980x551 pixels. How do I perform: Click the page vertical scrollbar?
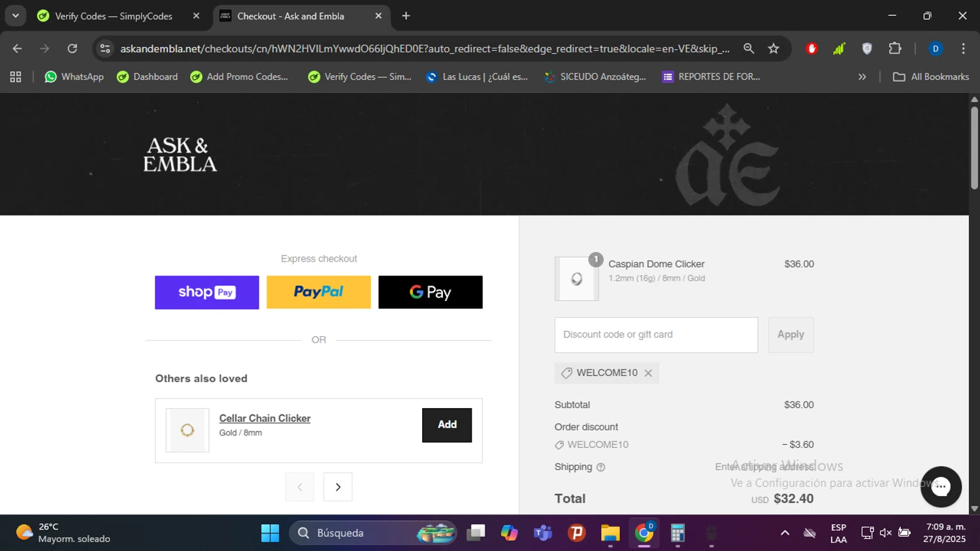click(974, 147)
